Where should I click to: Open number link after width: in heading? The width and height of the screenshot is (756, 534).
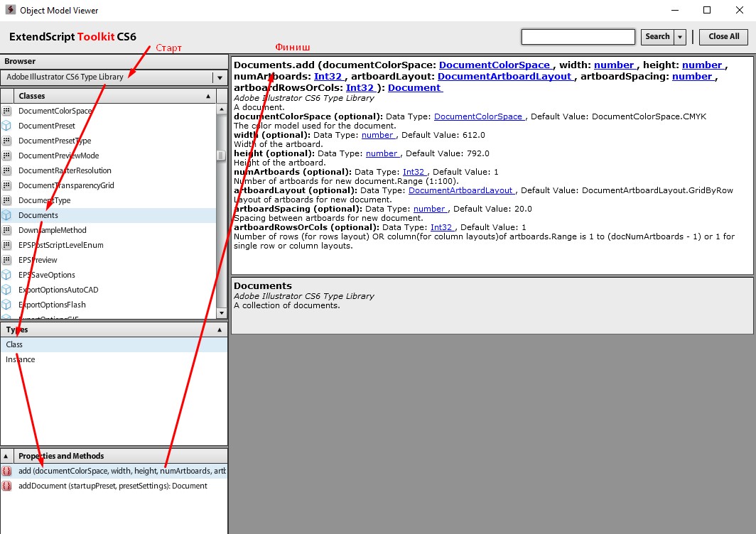[x=614, y=65]
